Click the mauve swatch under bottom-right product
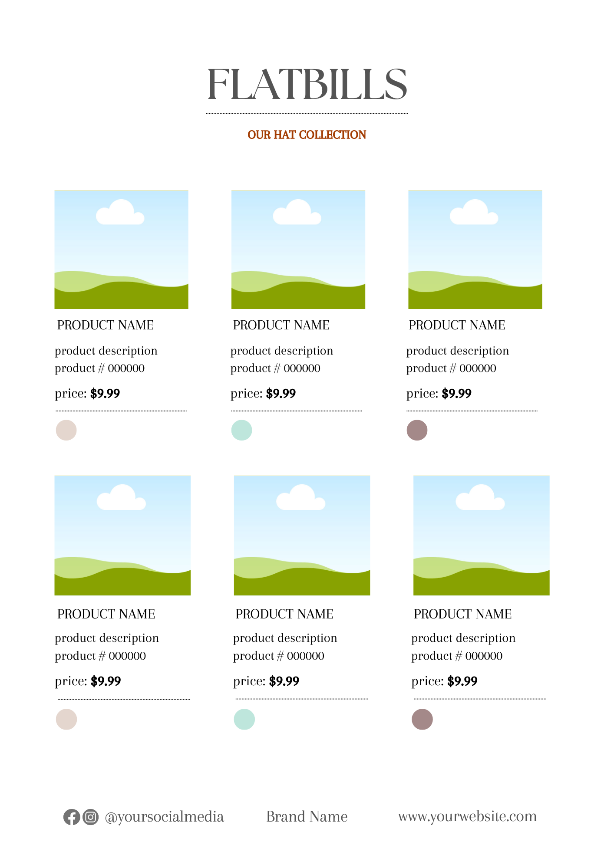 coord(422,719)
